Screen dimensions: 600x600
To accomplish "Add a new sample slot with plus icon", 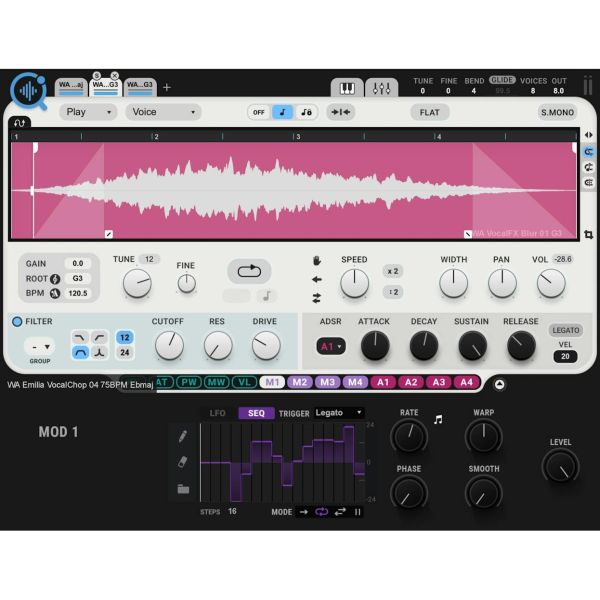I will (166, 88).
